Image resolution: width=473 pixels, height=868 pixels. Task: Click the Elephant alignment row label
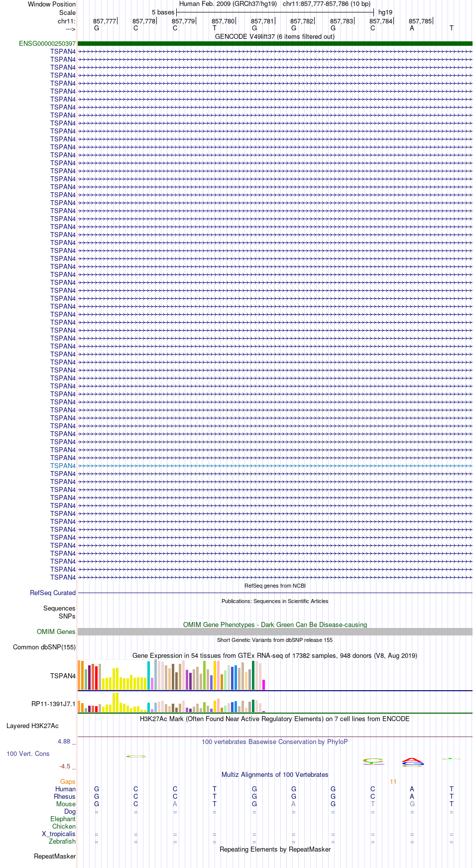click(x=63, y=819)
